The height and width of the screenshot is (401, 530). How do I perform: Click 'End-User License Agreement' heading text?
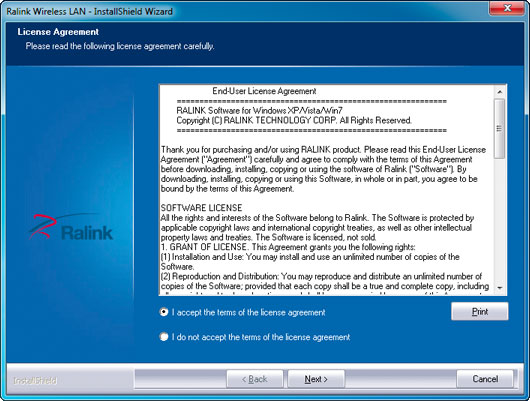point(264,91)
